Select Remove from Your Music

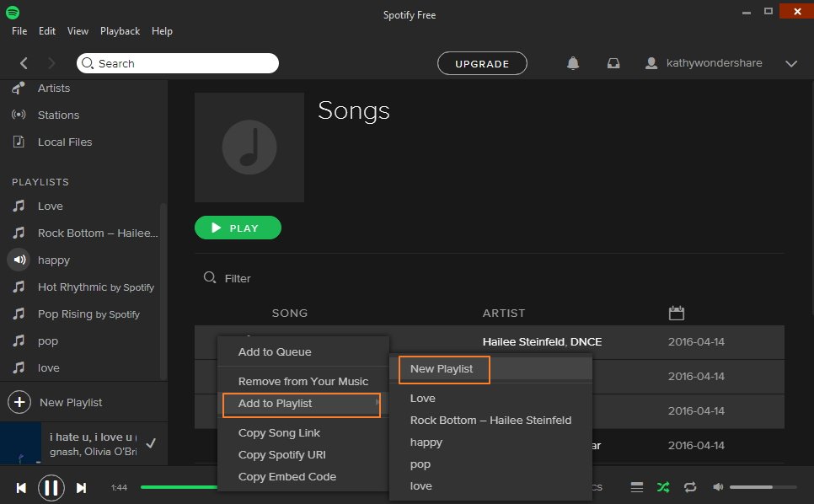click(303, 382)
